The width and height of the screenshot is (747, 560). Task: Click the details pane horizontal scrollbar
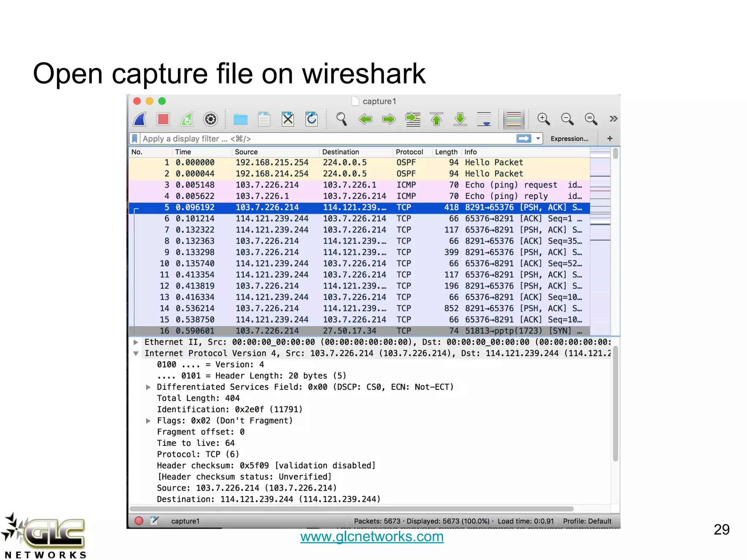click(352, 509)
